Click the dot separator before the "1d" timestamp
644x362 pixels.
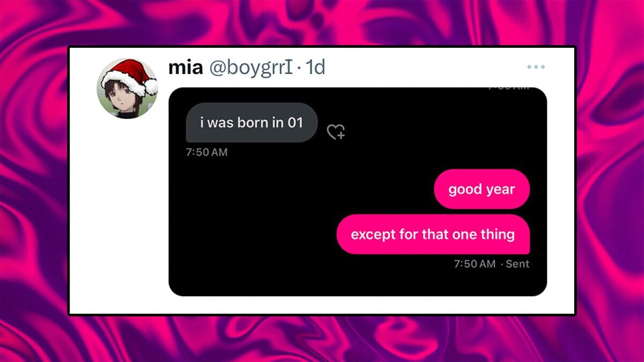tap(298, 68)
